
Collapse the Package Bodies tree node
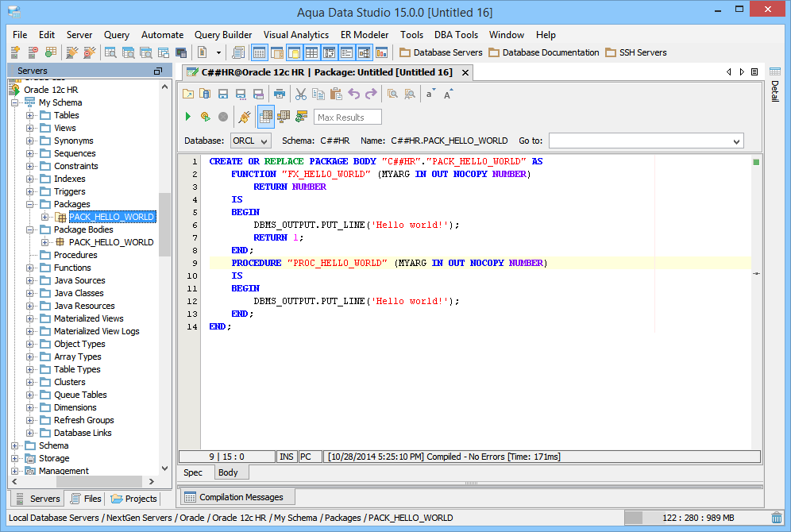(x=30, y=229)
